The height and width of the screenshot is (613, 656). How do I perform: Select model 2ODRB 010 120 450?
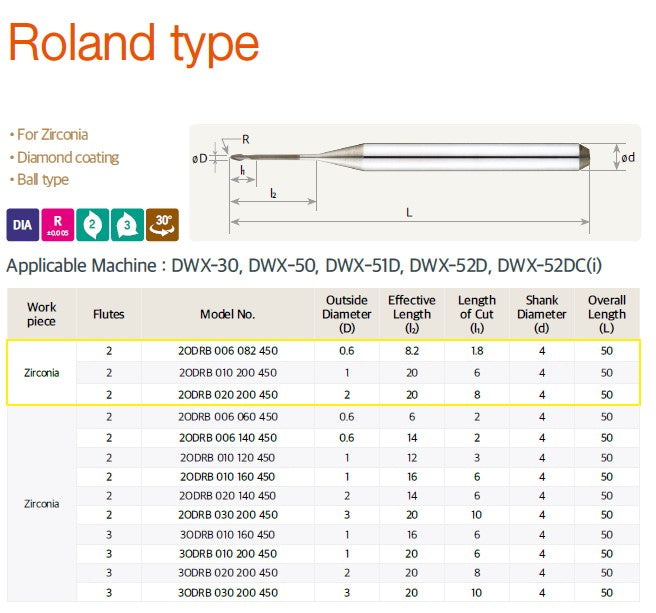point(228,458)
